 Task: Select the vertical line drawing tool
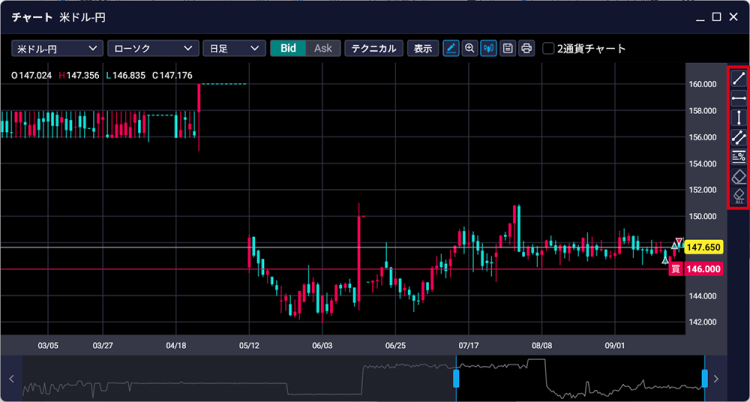739,117
